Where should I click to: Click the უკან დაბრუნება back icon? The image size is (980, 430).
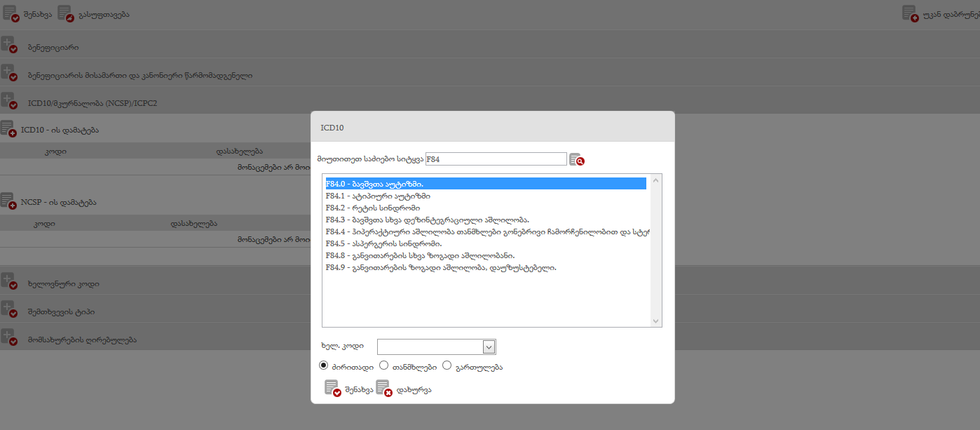[910, 14]
